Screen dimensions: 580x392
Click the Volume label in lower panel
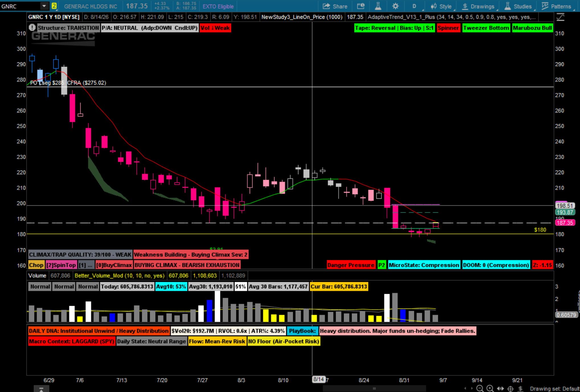37,276
